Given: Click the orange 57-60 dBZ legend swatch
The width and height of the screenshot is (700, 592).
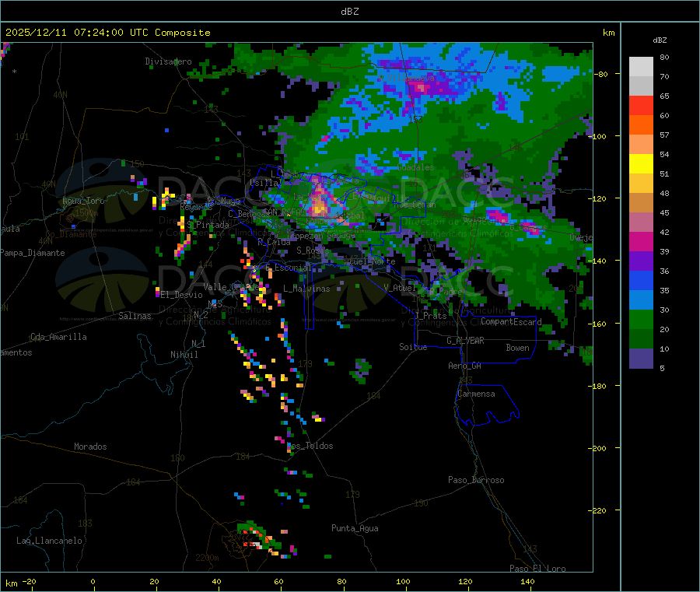Looking at the screenshot, I should [641, 125].
